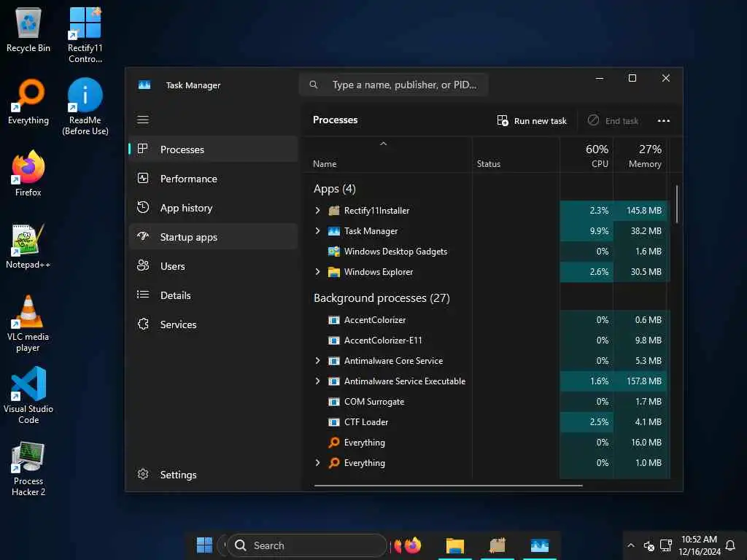Viewport: 747px width, 560px height.
Task: Sort by the Status column header
Action: tap(516, 156)
